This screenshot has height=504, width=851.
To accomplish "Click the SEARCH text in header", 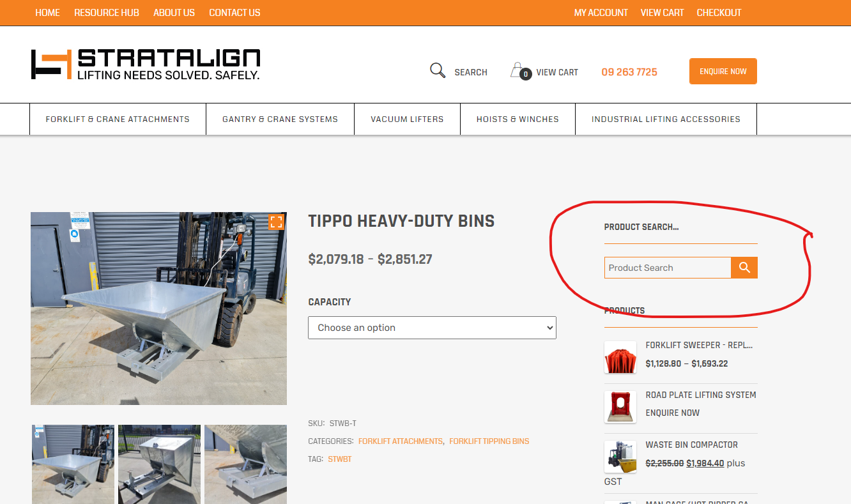I will [x=471, y=72].
